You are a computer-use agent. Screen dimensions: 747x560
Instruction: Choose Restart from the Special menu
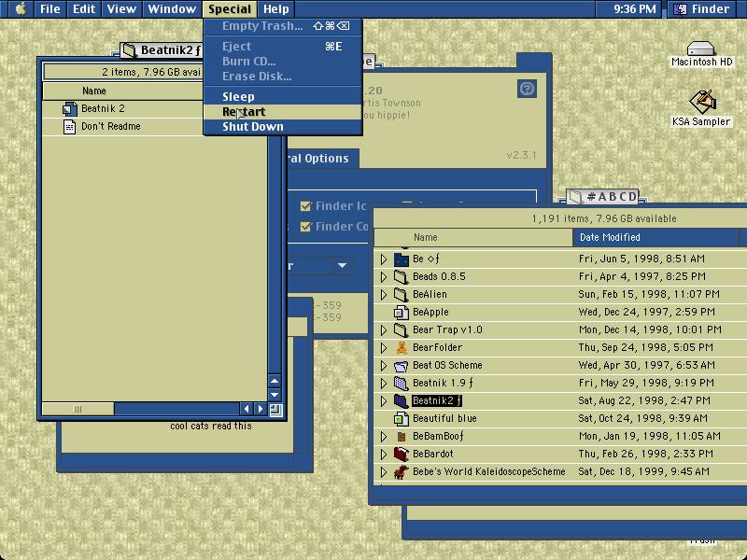283,112
